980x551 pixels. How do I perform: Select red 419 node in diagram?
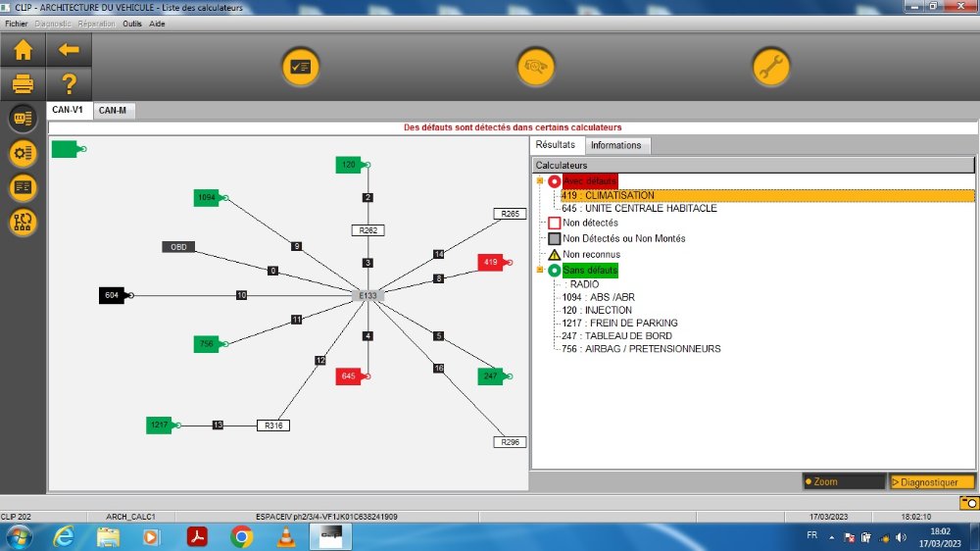tap(490, 262)
